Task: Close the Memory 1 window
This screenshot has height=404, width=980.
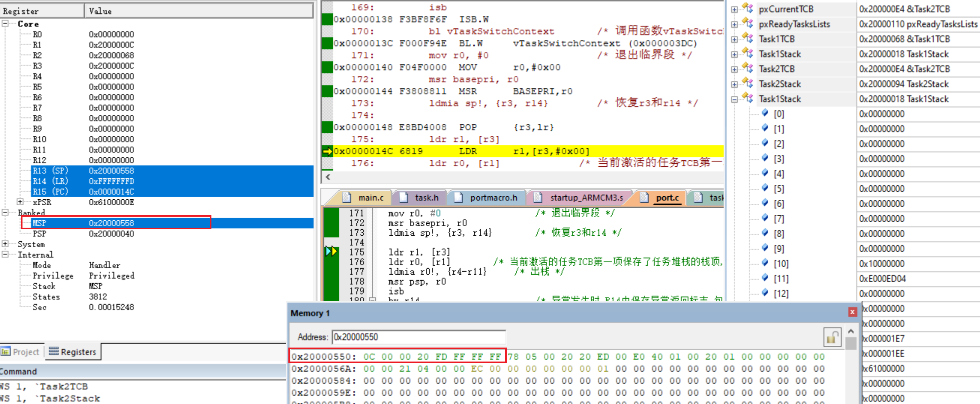Action: pos(852,312)
